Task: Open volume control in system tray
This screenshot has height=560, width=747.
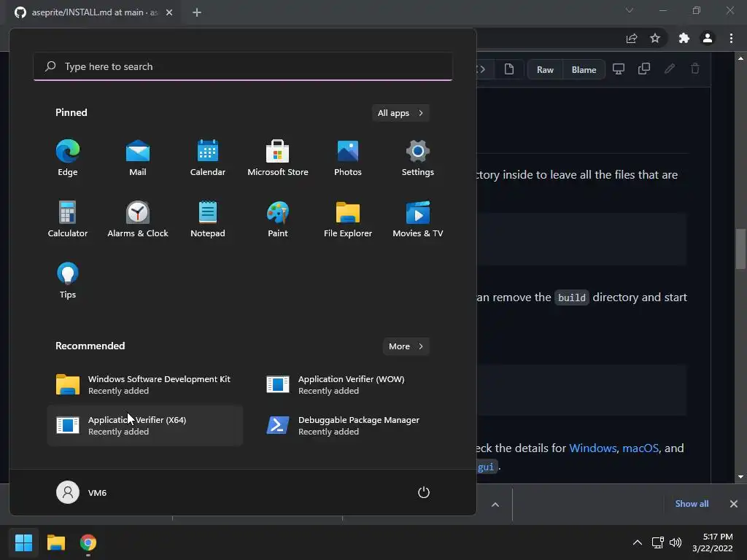Action: click(x=676, y=542)
